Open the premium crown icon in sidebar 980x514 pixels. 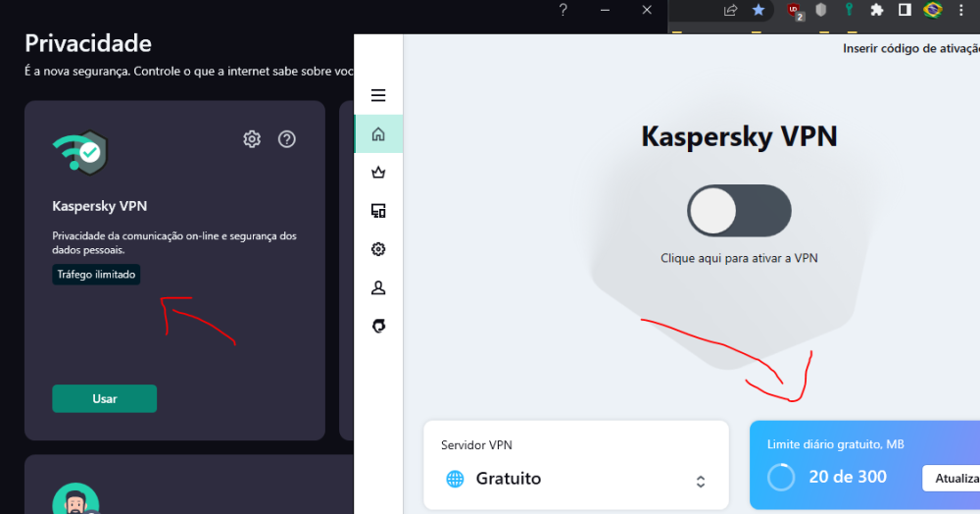tap(378, 172)
